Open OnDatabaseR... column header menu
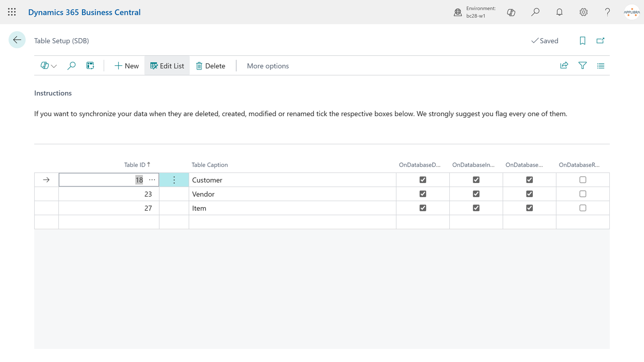This screenshot has width=644, height=362. coord(579,165)
